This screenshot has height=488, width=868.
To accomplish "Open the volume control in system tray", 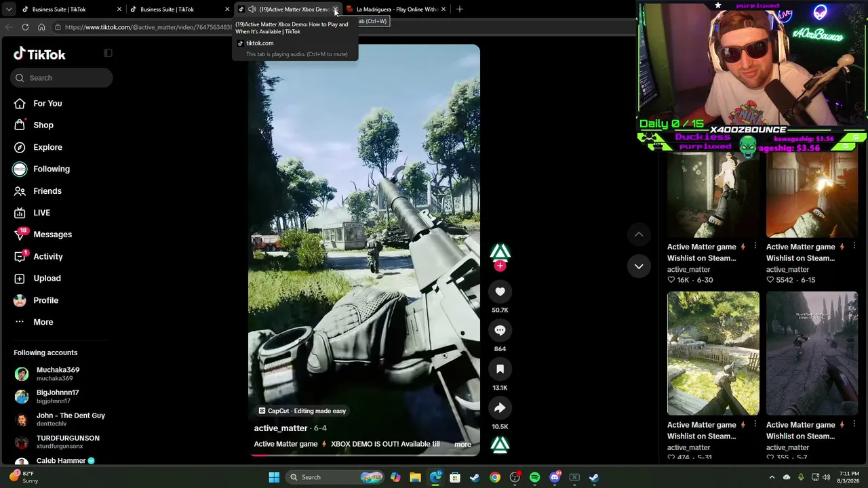I will click(x=826, y=477).
